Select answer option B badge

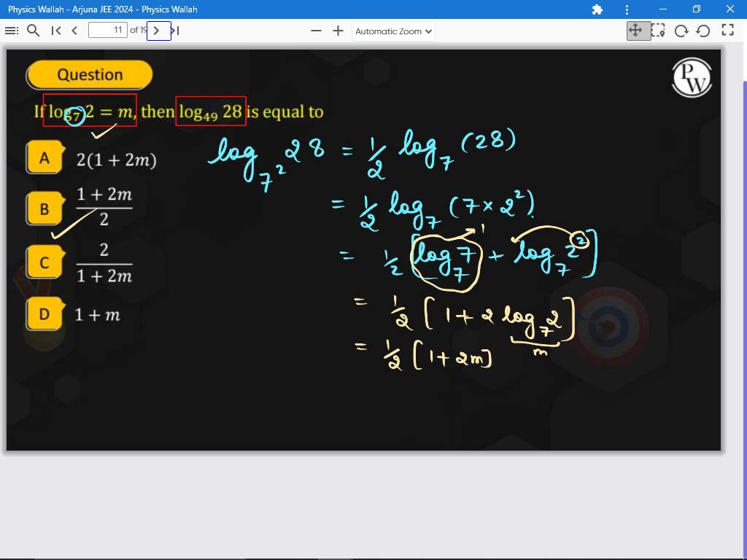pyautogui.click(x=44, y=209)
